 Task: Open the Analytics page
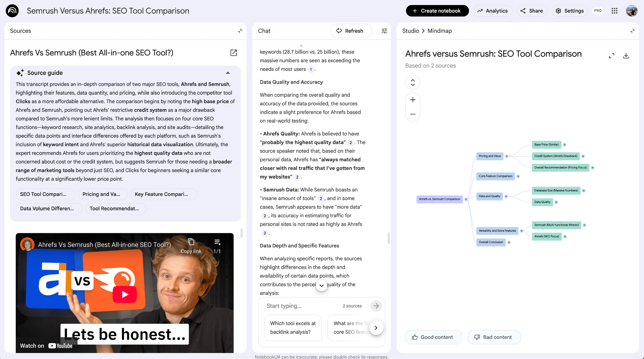492,10
